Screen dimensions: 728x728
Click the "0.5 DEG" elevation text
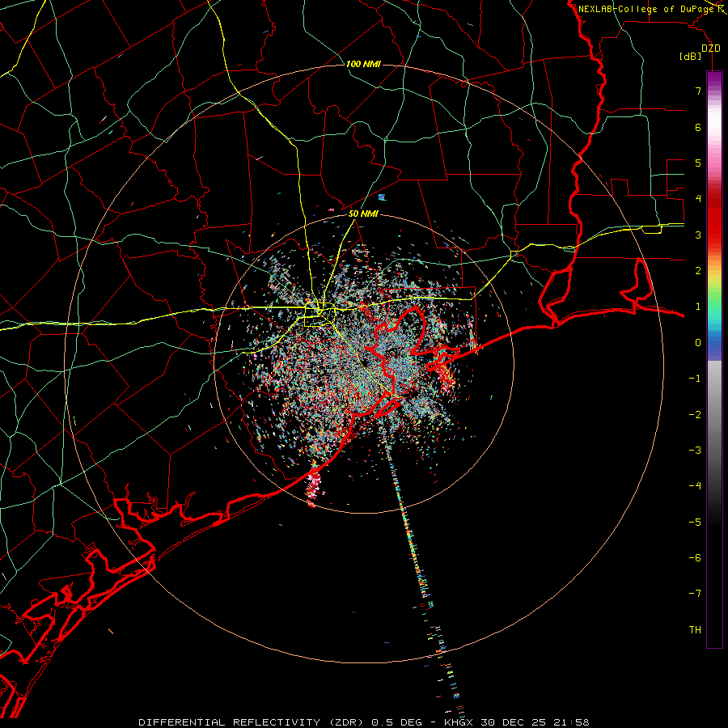[x=396, y=722]
